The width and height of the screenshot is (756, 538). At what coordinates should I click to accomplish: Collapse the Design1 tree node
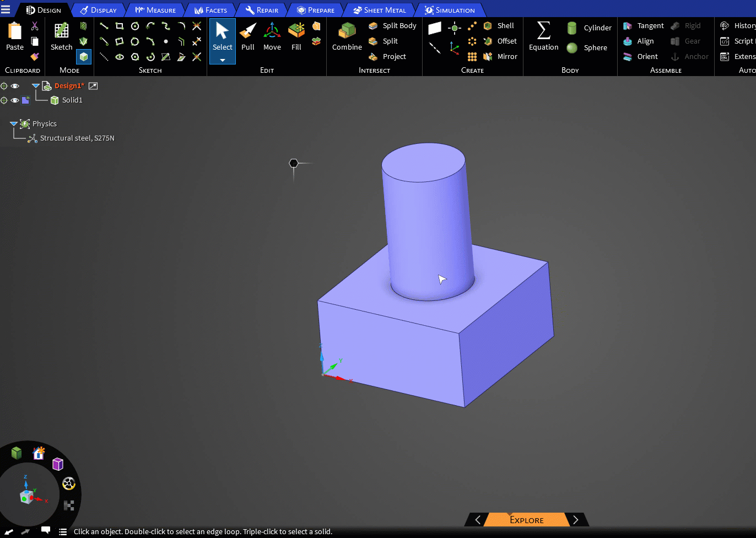click(35, 85)
